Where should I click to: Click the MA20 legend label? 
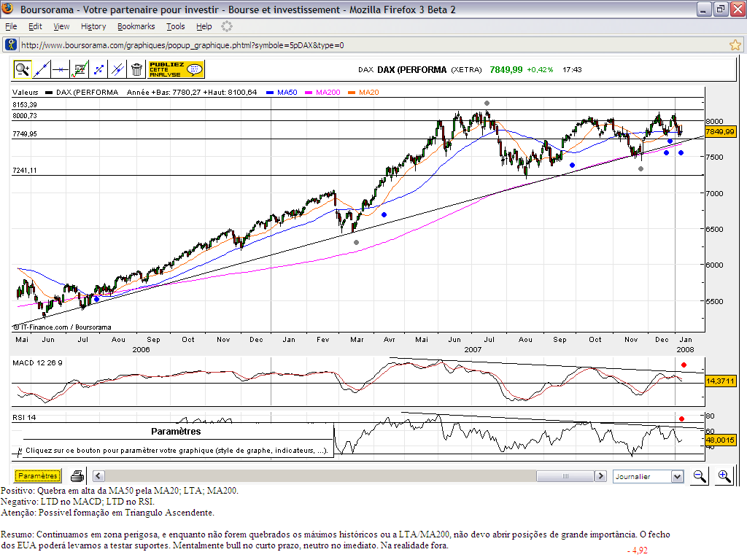point(368,93)
